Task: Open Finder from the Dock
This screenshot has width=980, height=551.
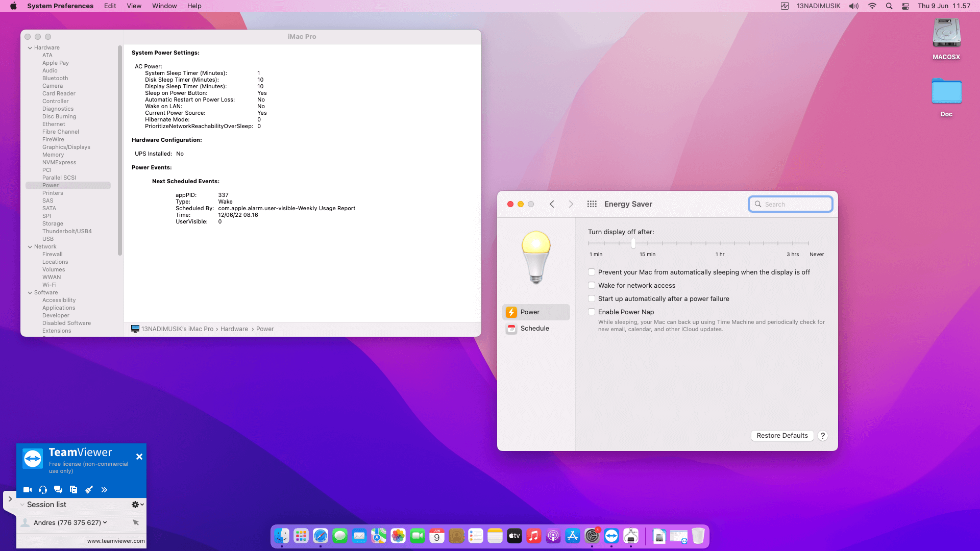Action: pos(282,536)
